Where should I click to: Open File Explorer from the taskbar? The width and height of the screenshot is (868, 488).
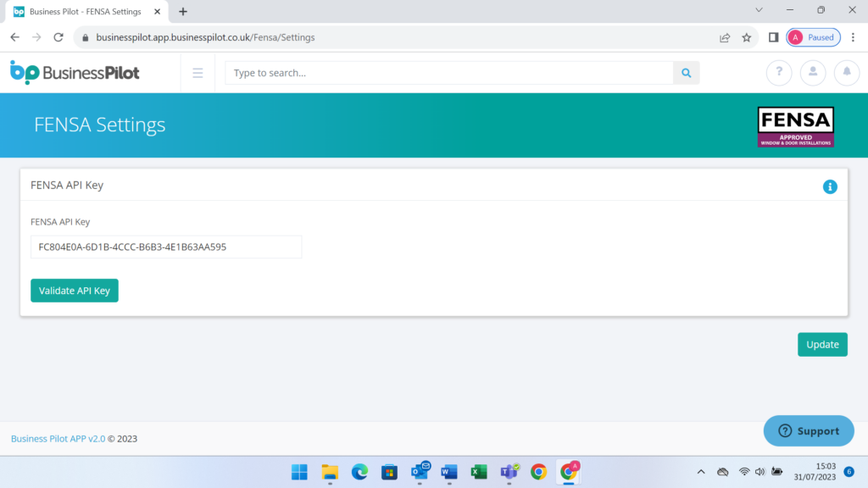(330, 472)
